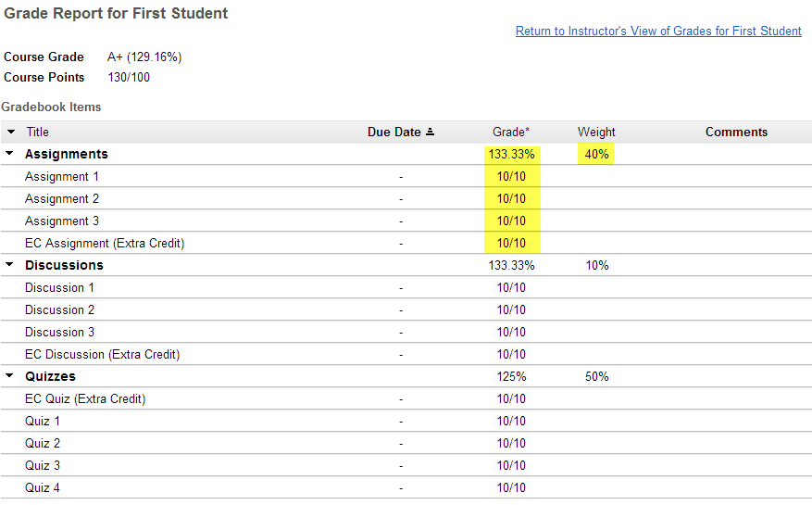Click Grade Report for First Student heading
This screenshot has height=505, width=812.
[116, 13]
